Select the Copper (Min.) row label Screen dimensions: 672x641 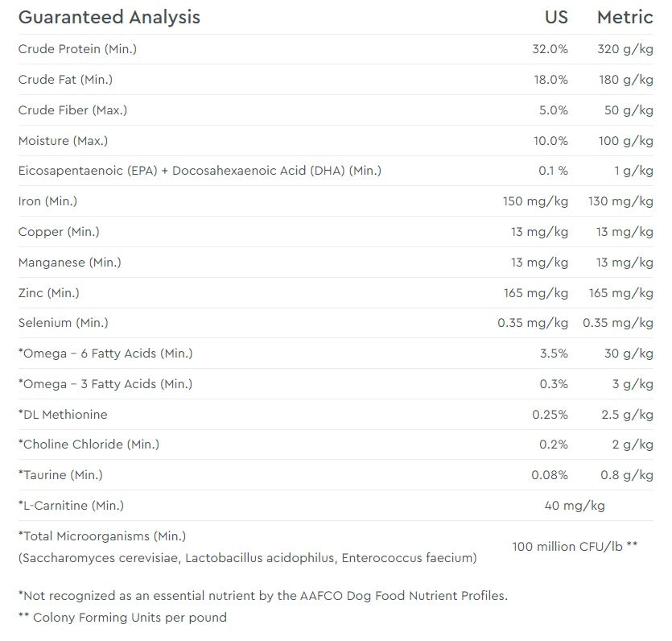pyautogui.click(x=59, y=232)
